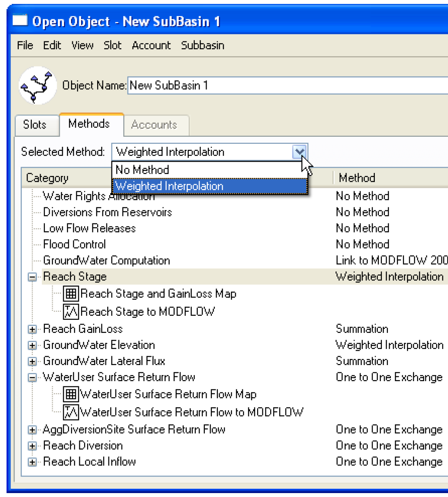Click Summation method for Reach GainLoss

coord(362,329)
